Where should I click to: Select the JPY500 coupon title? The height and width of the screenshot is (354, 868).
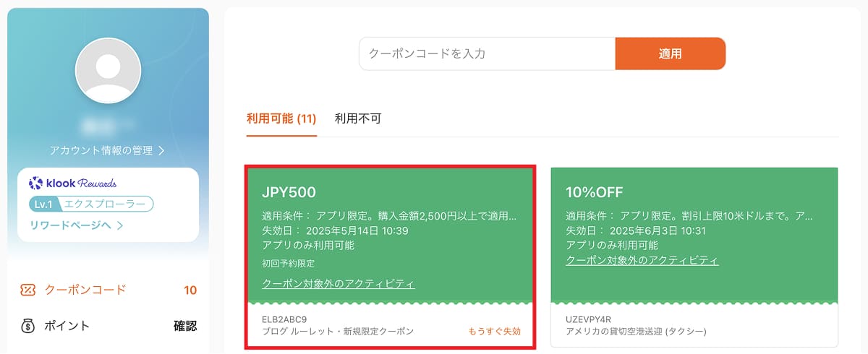289,192
